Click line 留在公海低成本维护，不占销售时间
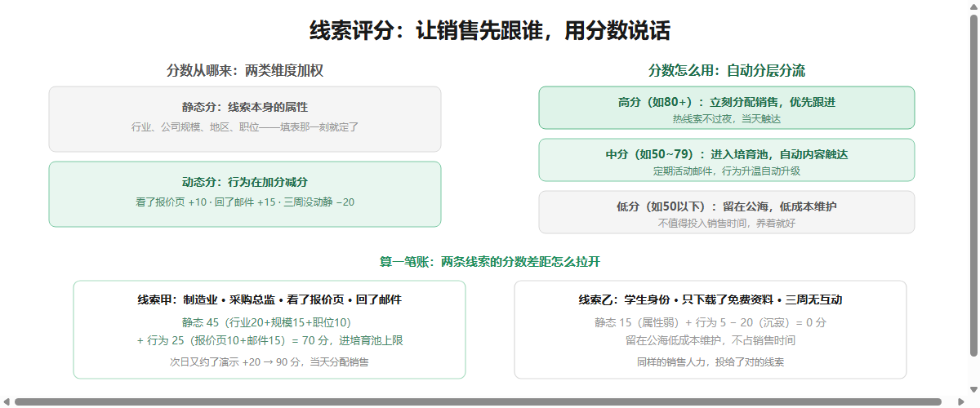This screenshot has width=980, height=408. pyautogui.click(x=710, y=340)
